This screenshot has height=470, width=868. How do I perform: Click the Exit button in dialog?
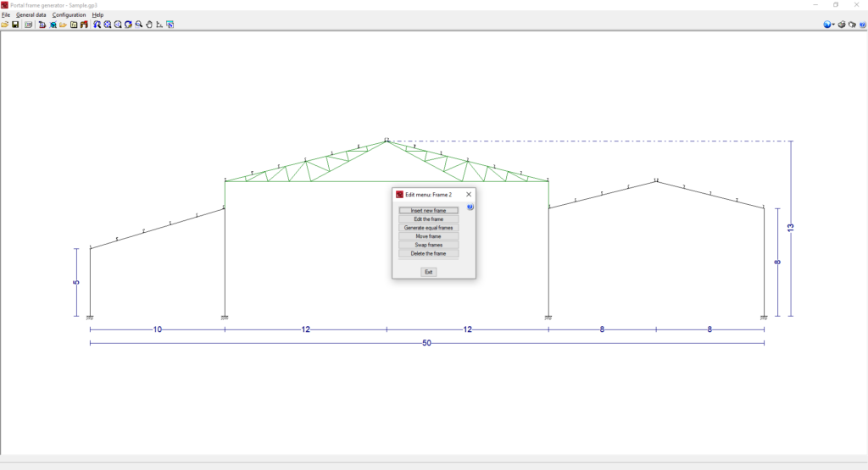point(428,272)
